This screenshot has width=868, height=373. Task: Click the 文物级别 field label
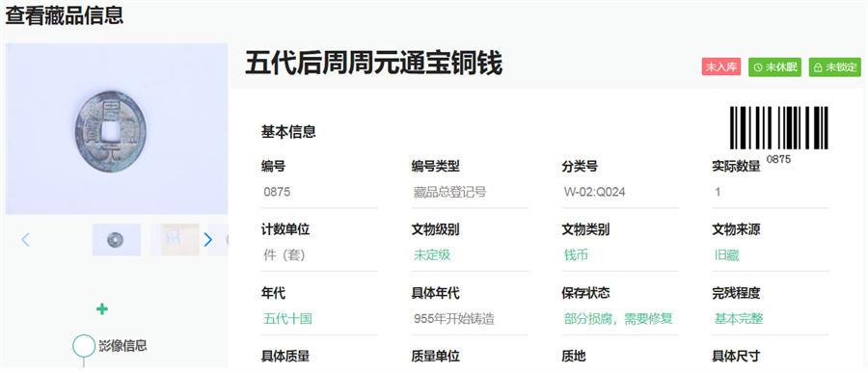pyautogui.click(x=435, y=229)
